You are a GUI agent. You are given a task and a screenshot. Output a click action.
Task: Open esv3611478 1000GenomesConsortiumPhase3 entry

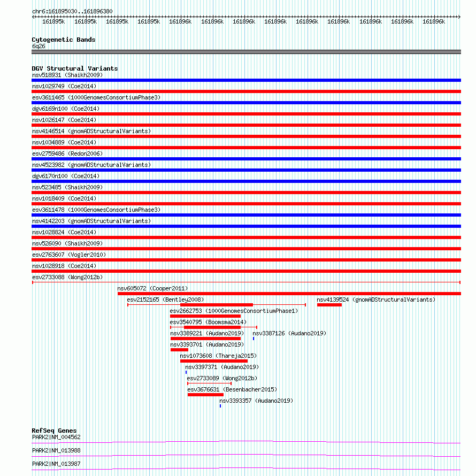[96, 210]
